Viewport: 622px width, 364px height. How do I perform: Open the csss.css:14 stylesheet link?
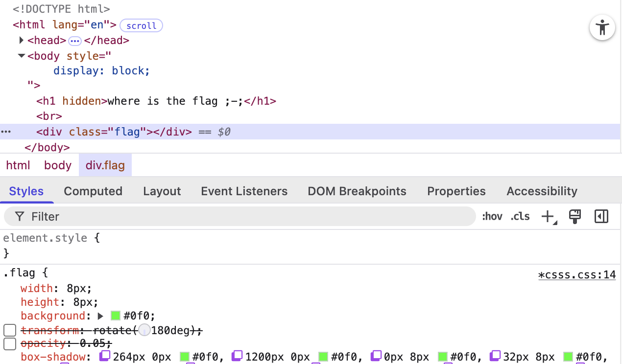pos(577,274)
